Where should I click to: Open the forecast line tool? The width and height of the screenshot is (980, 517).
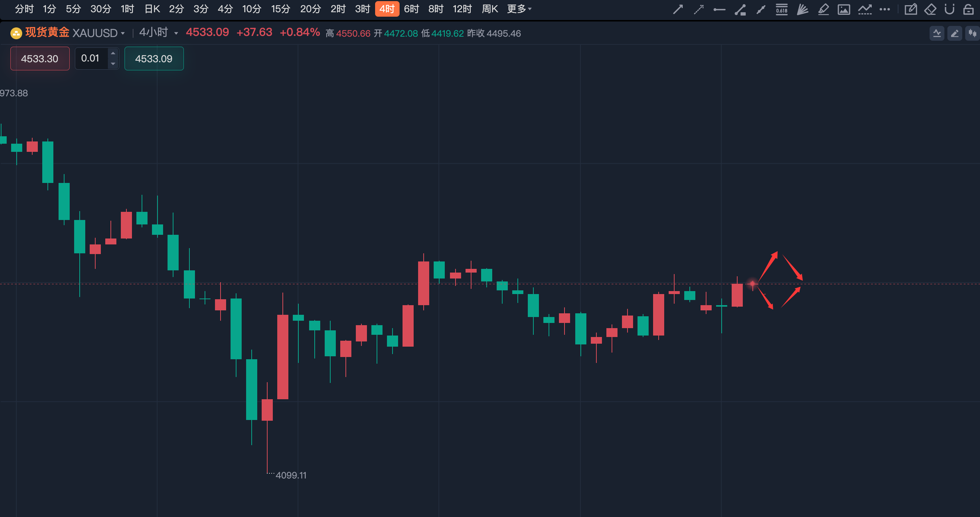(865, 9)
